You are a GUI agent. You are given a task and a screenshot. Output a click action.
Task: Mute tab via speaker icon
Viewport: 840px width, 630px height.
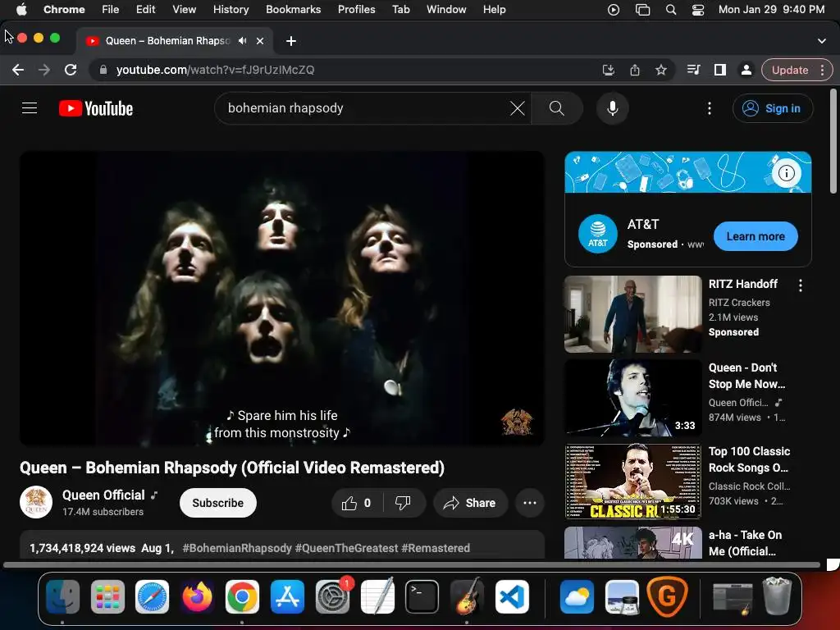[243, 41]
